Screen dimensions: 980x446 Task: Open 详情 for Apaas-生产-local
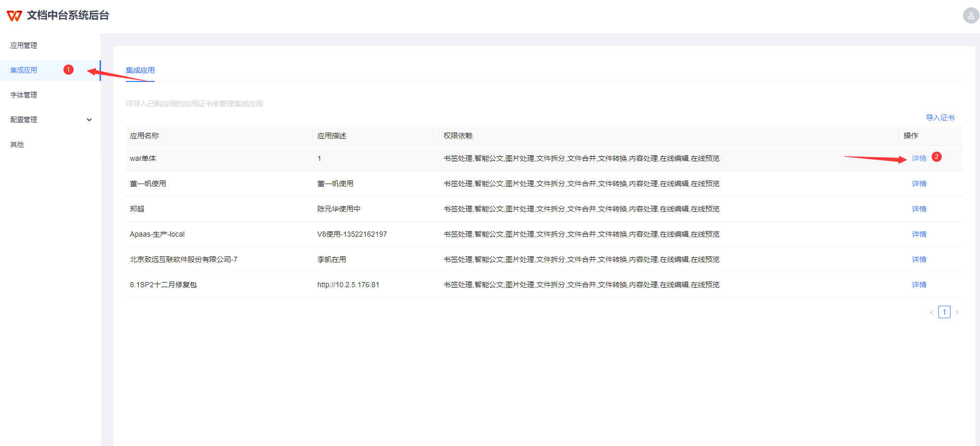919,234
